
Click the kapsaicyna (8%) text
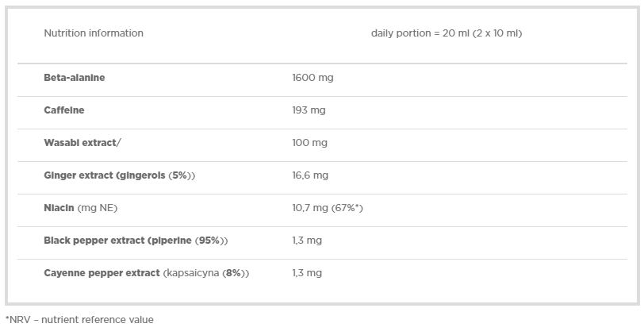pyautogui.click(x=206, y=273)
